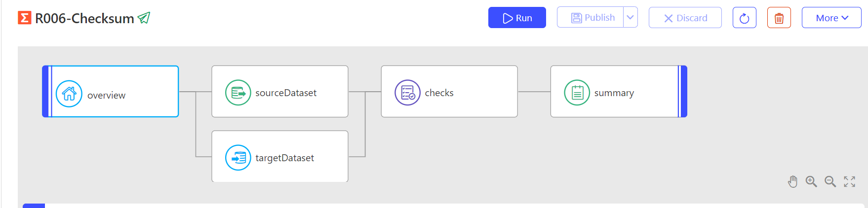Image resolution: width=868 pixels, height=208 pixels.
Task: Open the More dropdown menu
Action: click(x=831, y=18)
